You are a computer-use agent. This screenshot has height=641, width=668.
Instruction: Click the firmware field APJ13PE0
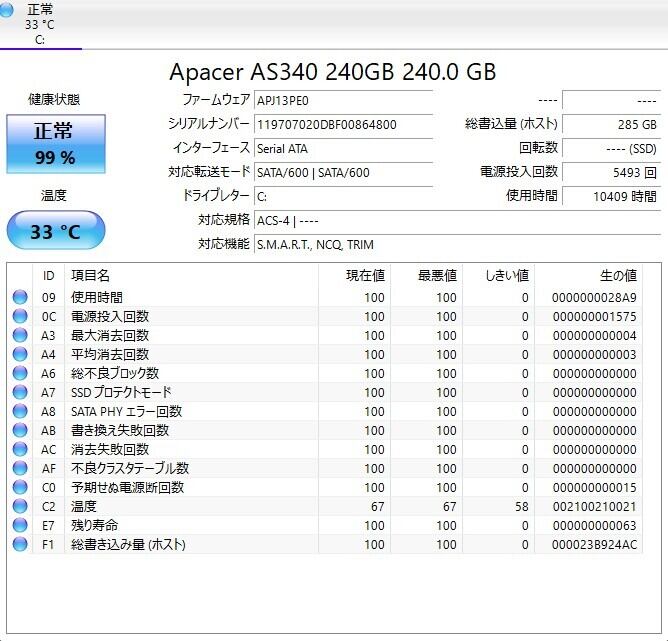[x=343, y=101]
